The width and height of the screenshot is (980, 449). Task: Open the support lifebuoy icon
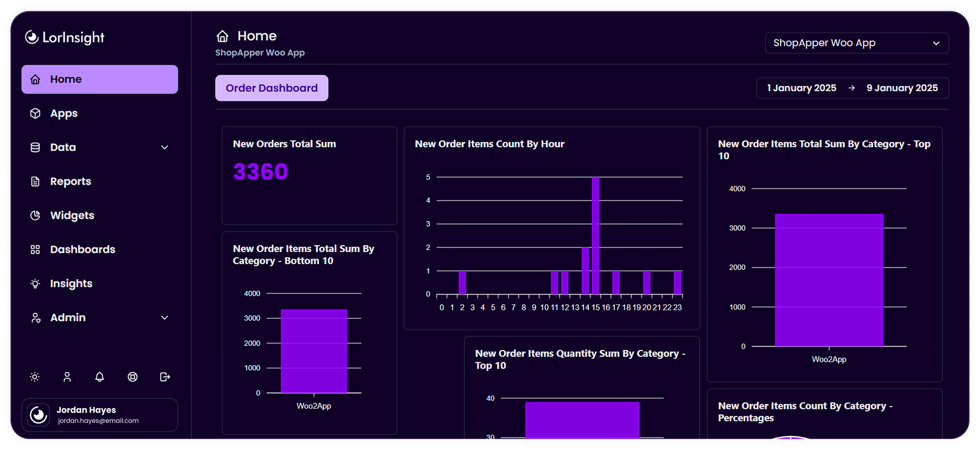[x=133, y=377]
